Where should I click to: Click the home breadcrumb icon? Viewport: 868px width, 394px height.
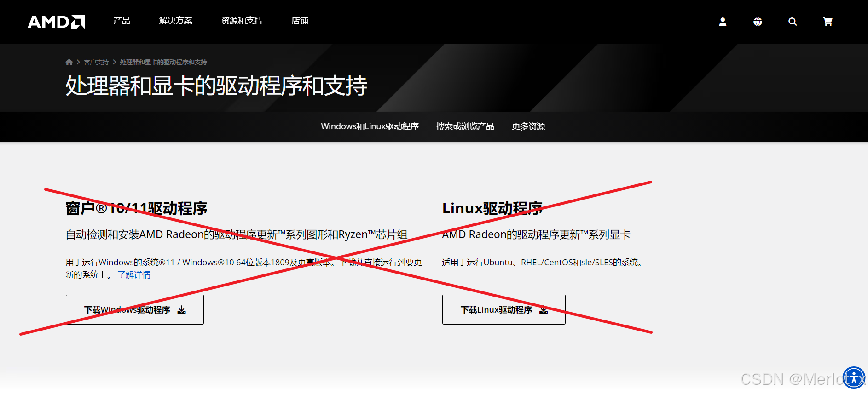pos(69,62)
